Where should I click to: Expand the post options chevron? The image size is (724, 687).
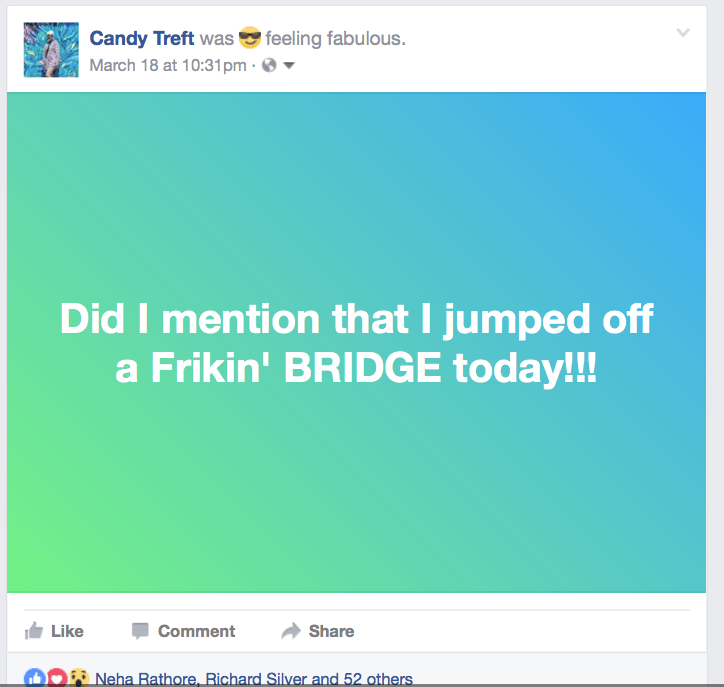point(683,32)
